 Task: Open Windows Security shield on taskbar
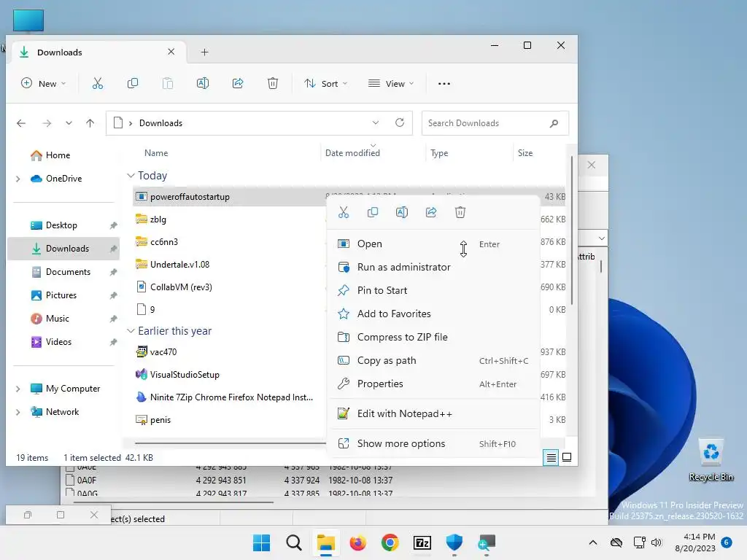click(454, 542)
